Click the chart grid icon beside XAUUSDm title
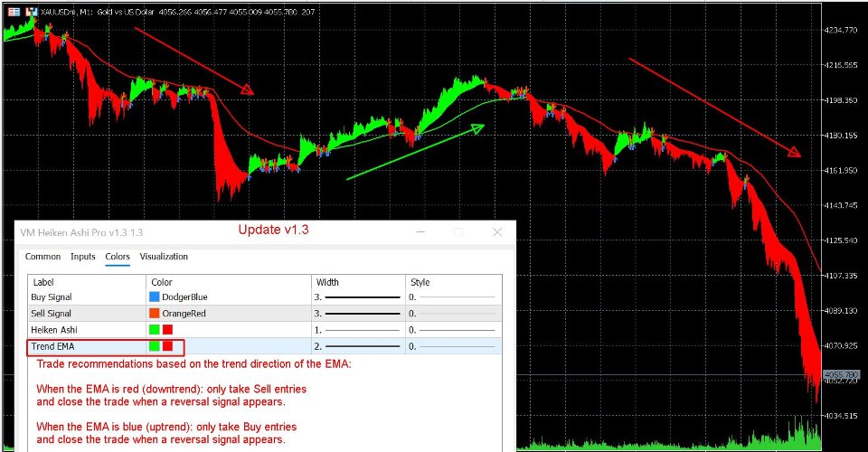The width and height of the screenshot is (868, 452). point(14,12)
